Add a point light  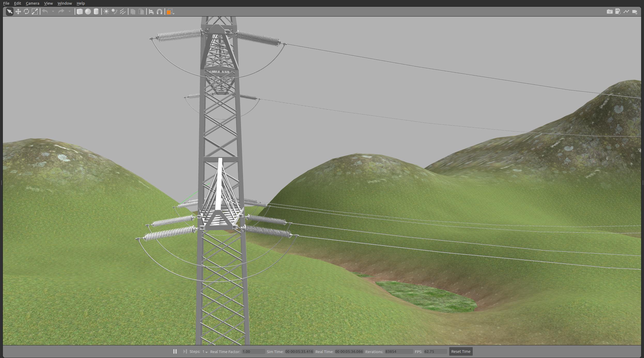point(106,12)
